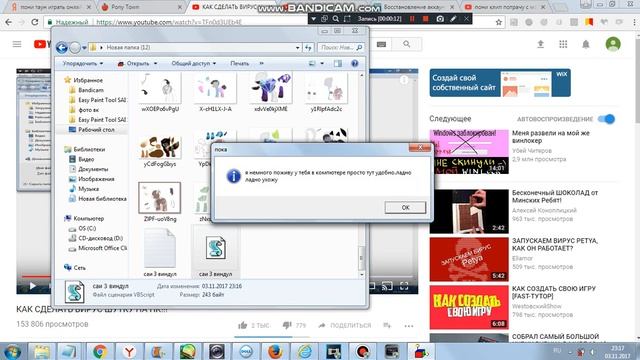Launch Firefox from the taskbar
Viewport: 640px width, 360px height.
(x=275, y=351)
